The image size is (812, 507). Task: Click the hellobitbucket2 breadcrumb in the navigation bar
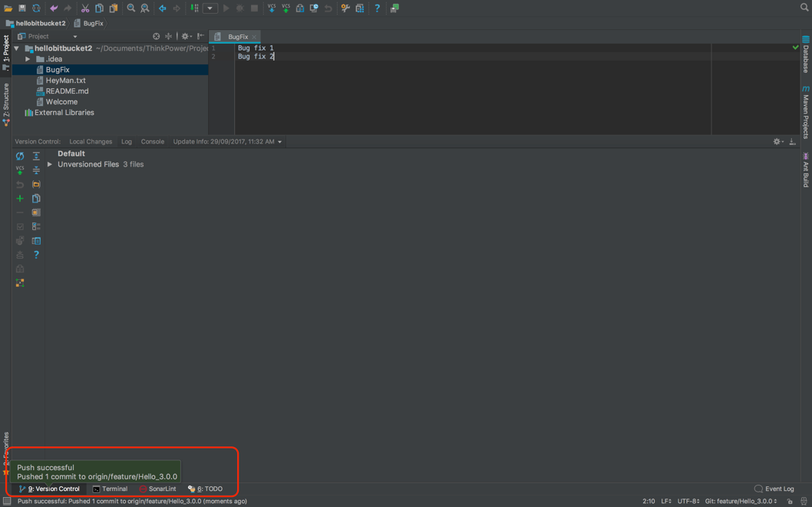pos(36,23)
